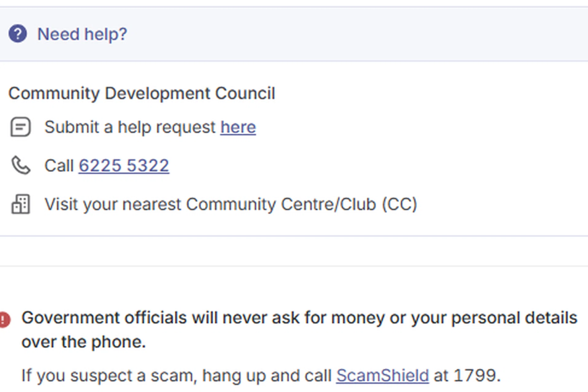
Task: Click the "at 1799" hotline text
Action: click(x=467, y=375)
